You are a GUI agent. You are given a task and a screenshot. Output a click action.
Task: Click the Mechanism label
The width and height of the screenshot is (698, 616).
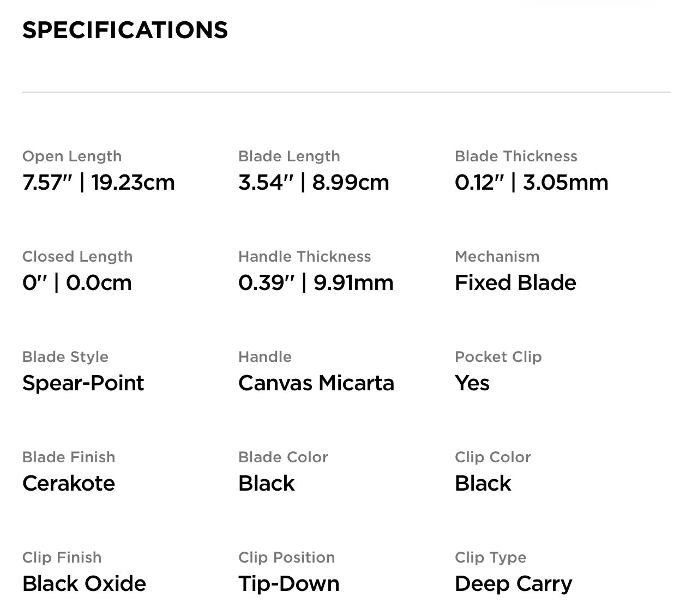tap(497, 257)
